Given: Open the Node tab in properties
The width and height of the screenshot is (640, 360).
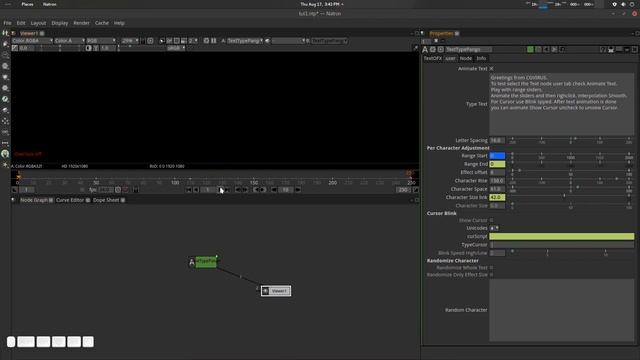Looking at the screenshot, I should click(x=466, y=58).
